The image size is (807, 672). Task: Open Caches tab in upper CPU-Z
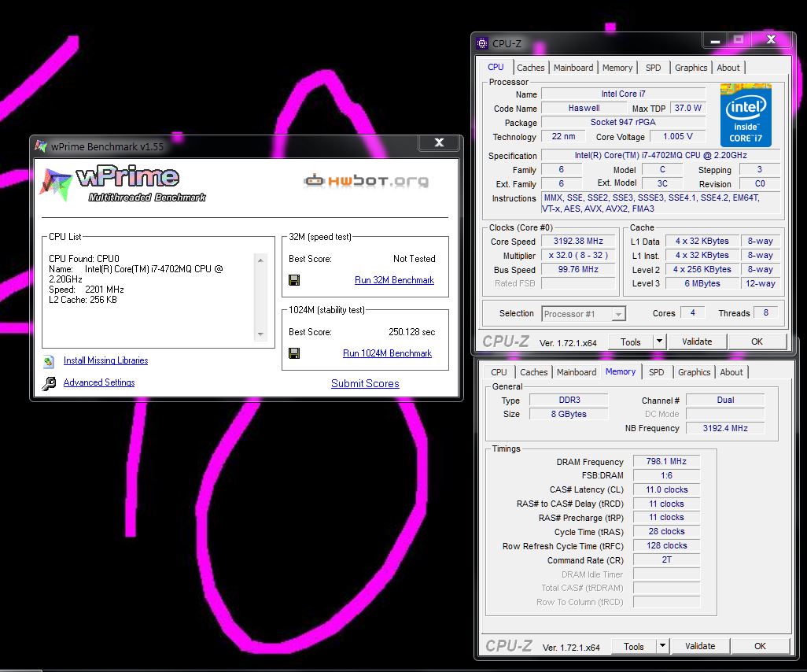click(531, 68)
